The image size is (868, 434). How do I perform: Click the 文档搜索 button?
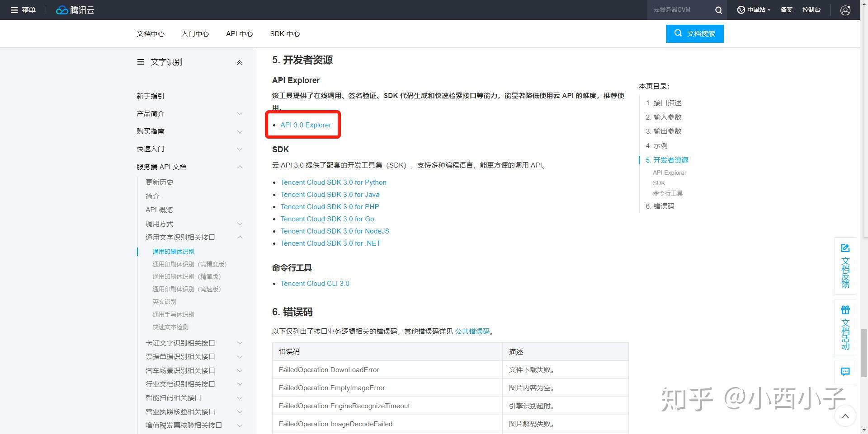pyautogui.click(x=695, y=34)
